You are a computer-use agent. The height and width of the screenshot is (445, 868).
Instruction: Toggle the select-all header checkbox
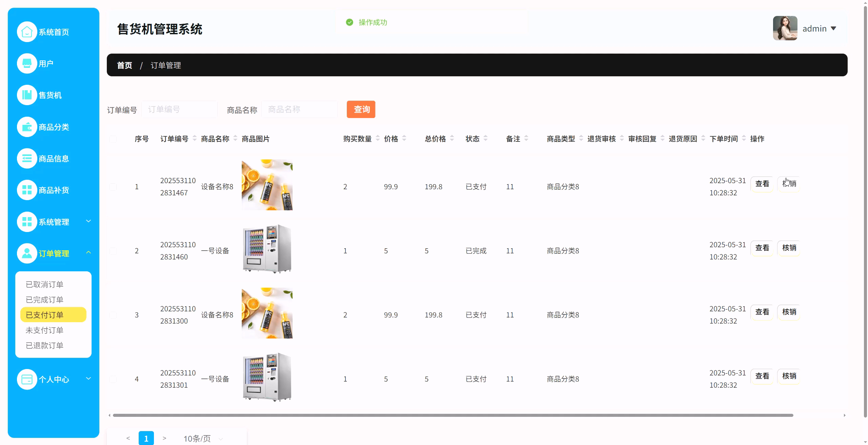pyautogui.click(x=113, y=139)
